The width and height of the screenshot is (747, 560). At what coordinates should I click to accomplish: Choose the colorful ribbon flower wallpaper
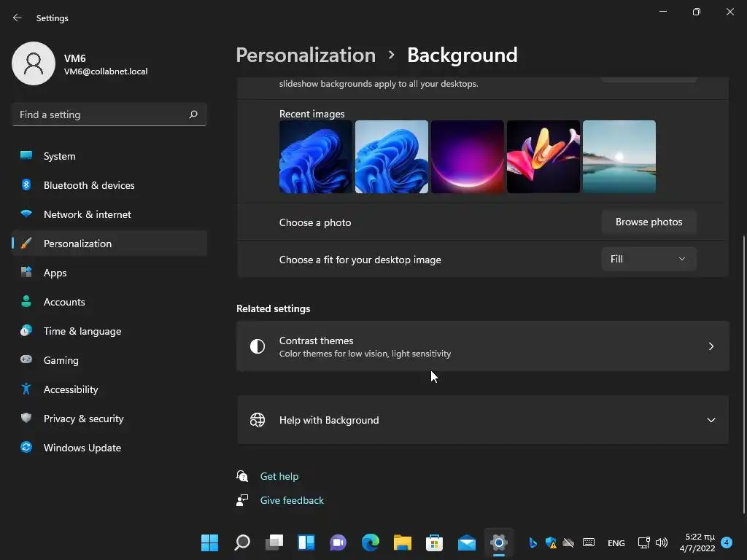[x=543, y=157]
